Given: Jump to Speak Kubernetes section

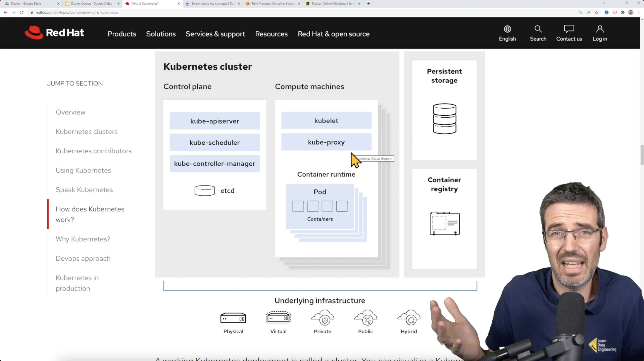Looking at the screenshot, I should point(84,190).
